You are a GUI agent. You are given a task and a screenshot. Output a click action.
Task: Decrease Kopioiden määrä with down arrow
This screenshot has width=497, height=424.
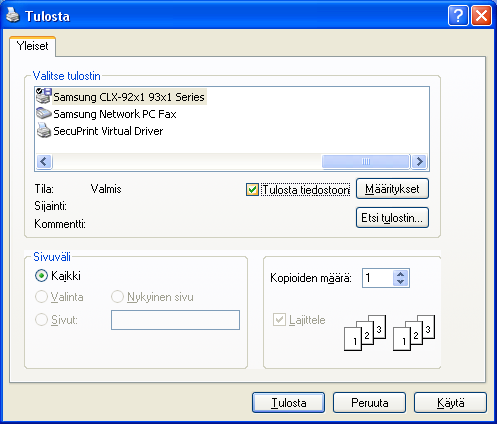point(401,282)
